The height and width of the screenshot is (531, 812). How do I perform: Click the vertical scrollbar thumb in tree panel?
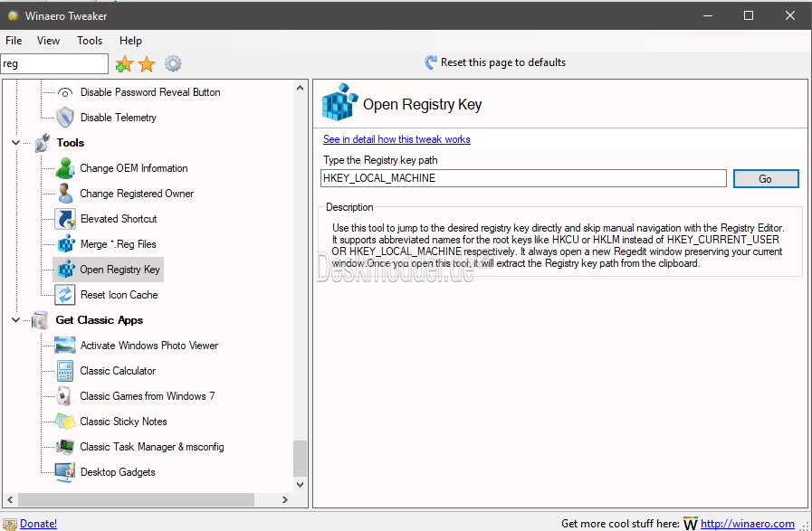click(x=300, y=459)
